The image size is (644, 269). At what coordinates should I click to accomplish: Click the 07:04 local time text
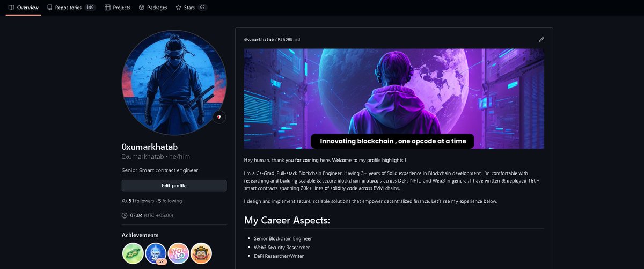(136, 215)
